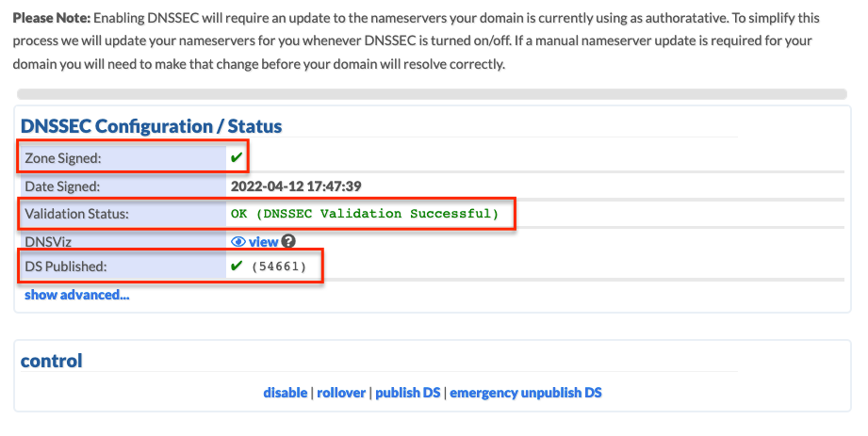Click the control section heading
This screenshot has width=868, height=436.
coord(52,361)
